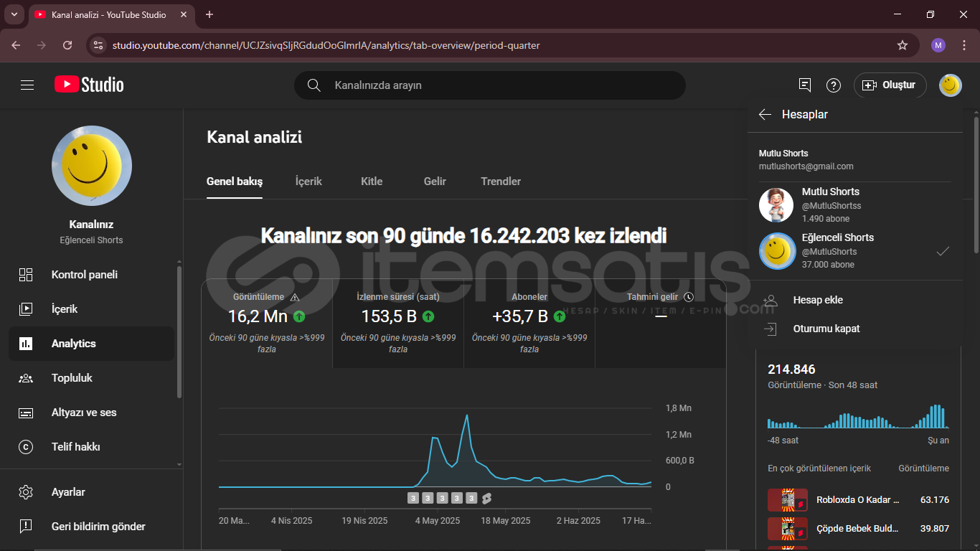Viewport: 980px width, 551px height.
Task: Open Telif hakkı in the sidebar
Action: [x=92, y=447]
